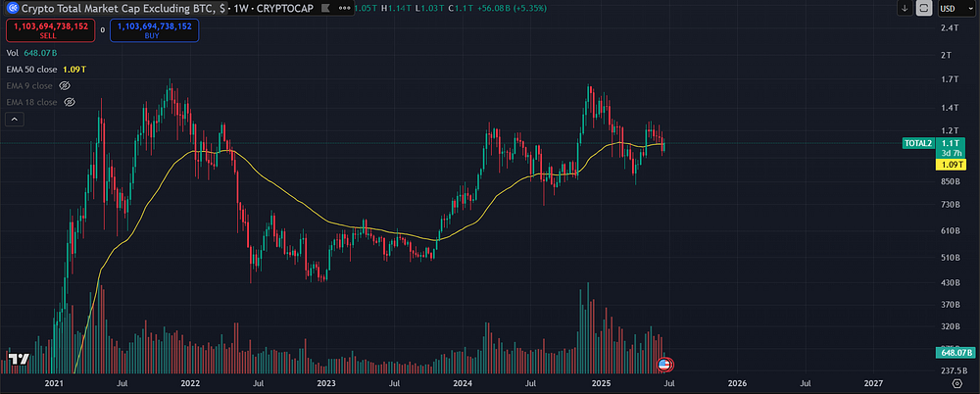Select the Vol indicator legend entry
The height and width of the screenshot is (394, 980).
[13, 53]
